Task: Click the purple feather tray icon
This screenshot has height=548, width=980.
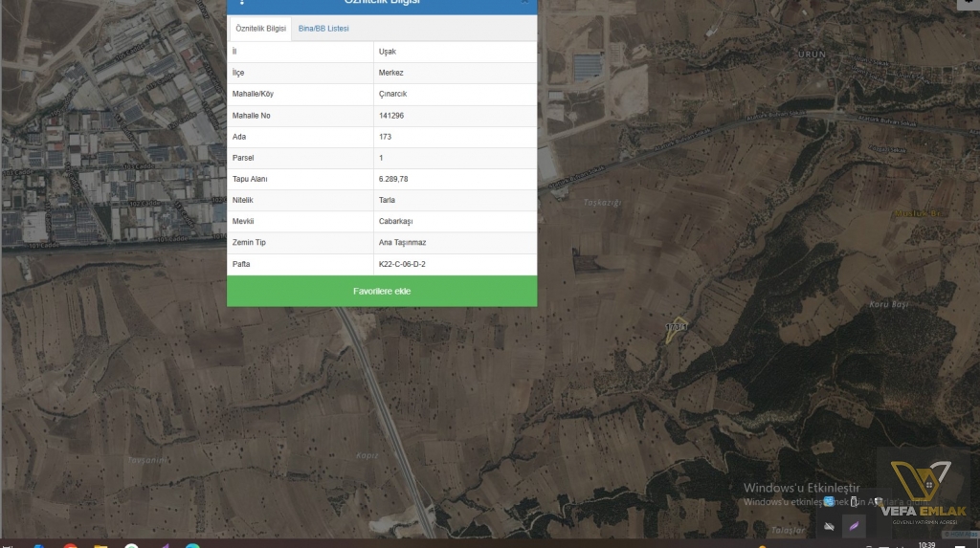Action: (x=854, y=526)
